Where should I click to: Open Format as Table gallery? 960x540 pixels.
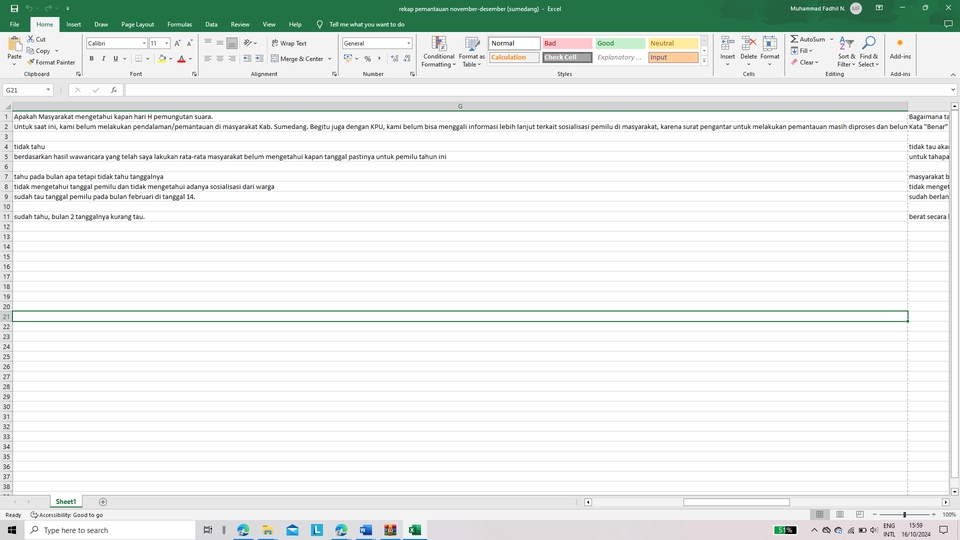[x=471, y=52]
